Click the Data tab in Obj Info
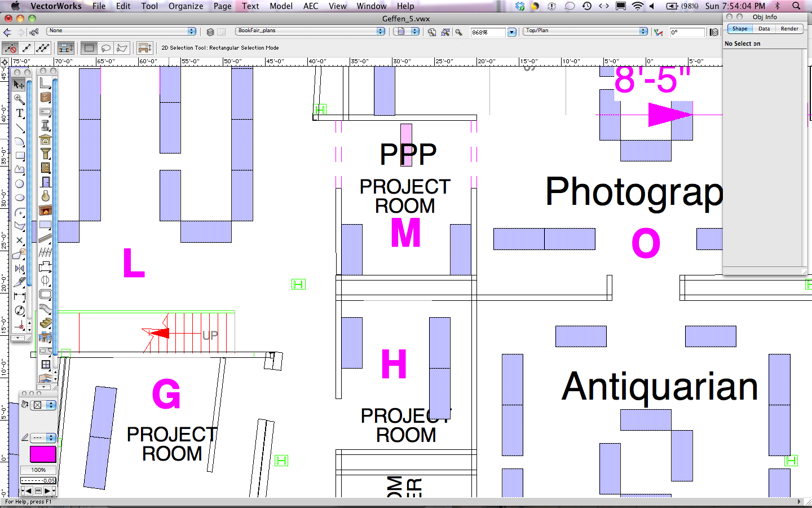This screenshot has height=508, width=812. [x=764, y=29]
